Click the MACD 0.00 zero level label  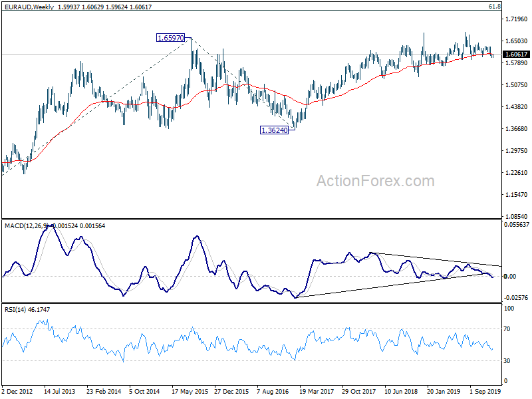pos(510,277)
